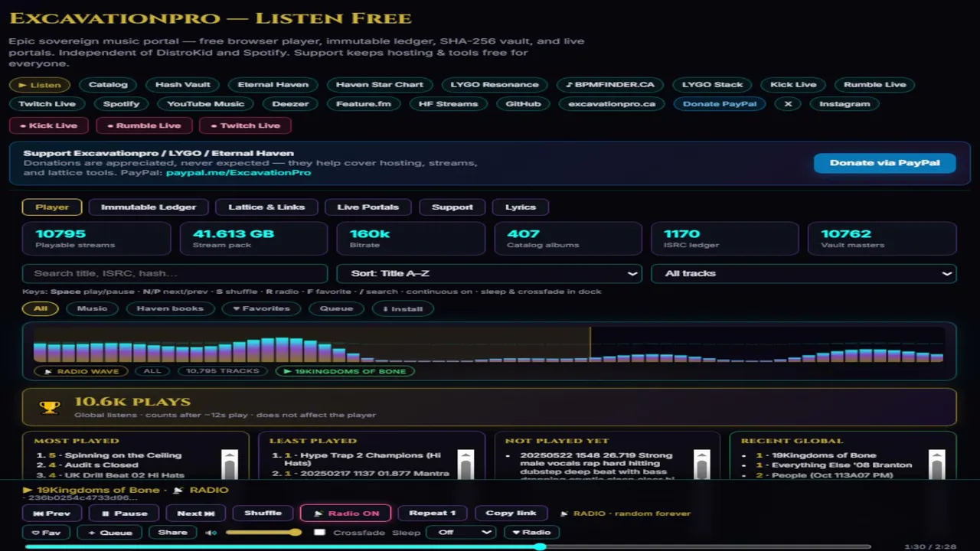
Task: Go to previous track with Prev
Action: point(52,514)
